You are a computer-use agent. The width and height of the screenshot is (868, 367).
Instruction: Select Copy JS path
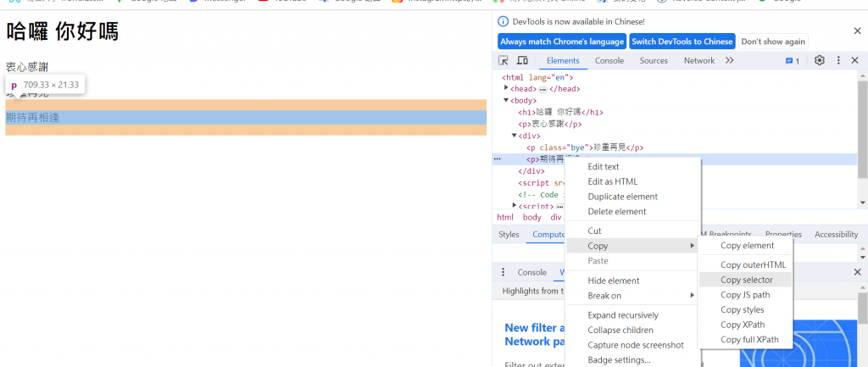(746, 295)
